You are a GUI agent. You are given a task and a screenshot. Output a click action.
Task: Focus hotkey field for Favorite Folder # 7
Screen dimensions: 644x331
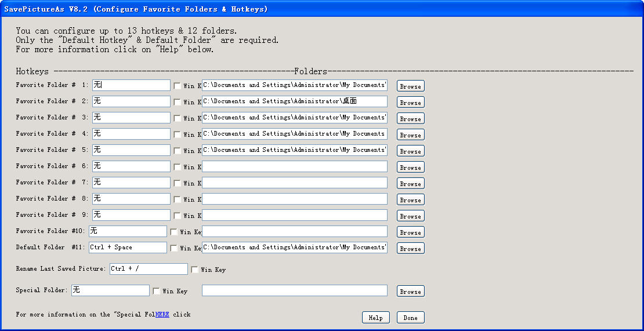point(132,183)
